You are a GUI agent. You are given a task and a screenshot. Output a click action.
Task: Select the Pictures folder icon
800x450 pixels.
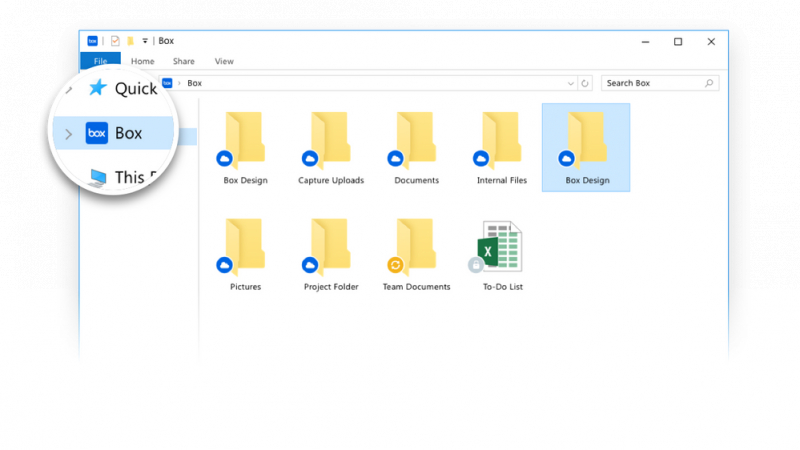point(244,246)
